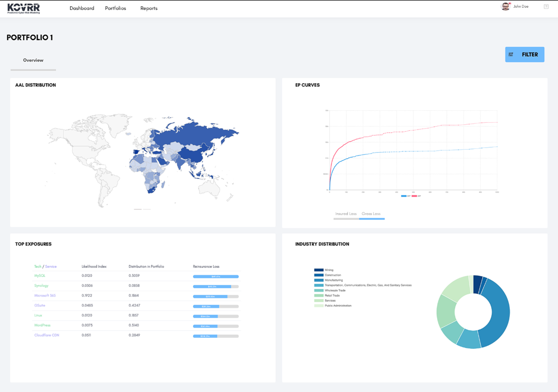Select the Overview tab

[x=33, y=60]
